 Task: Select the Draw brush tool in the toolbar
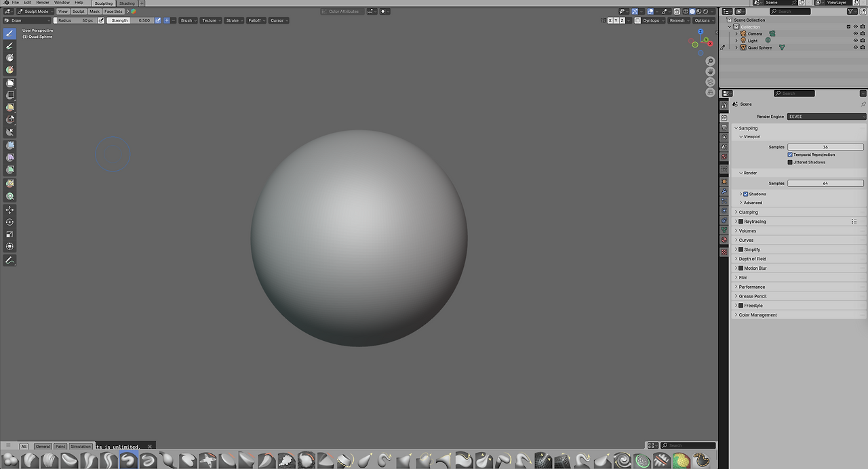[10, 33]
